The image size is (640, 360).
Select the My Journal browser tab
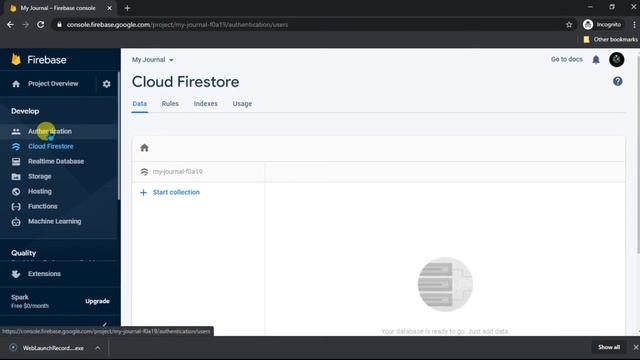click(58, 8)
